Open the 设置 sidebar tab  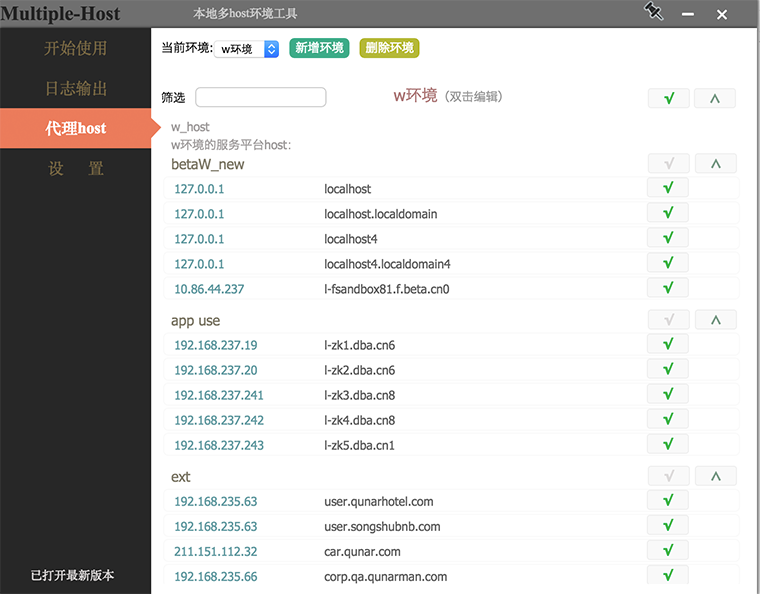76,169
